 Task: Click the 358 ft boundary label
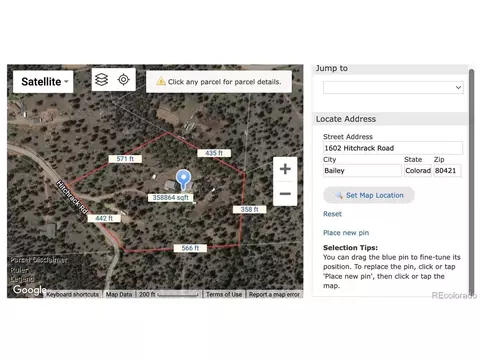click(x=249, y=209)
